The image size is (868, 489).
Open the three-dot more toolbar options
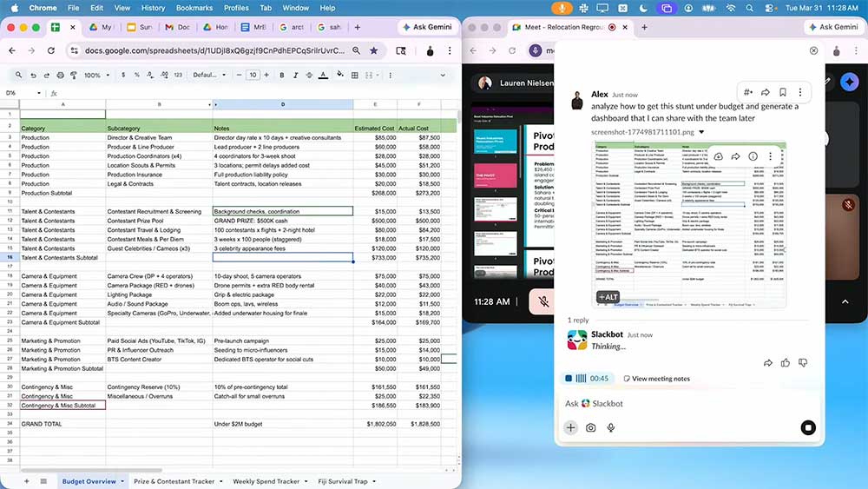391,75
